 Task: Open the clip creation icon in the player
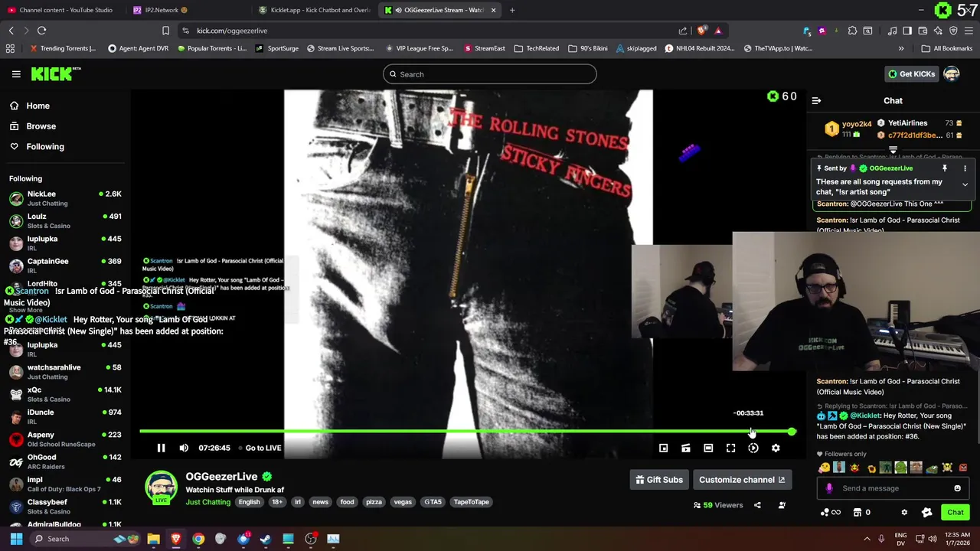686,448
